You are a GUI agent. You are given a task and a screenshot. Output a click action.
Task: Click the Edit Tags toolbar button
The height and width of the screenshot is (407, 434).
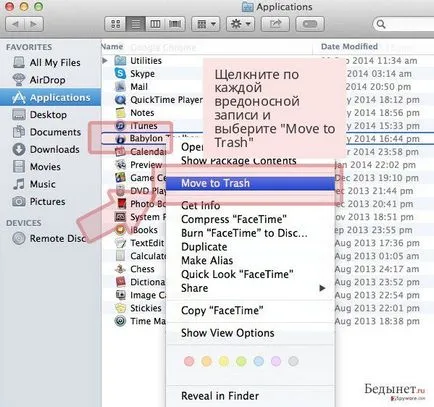coord(310,24)
